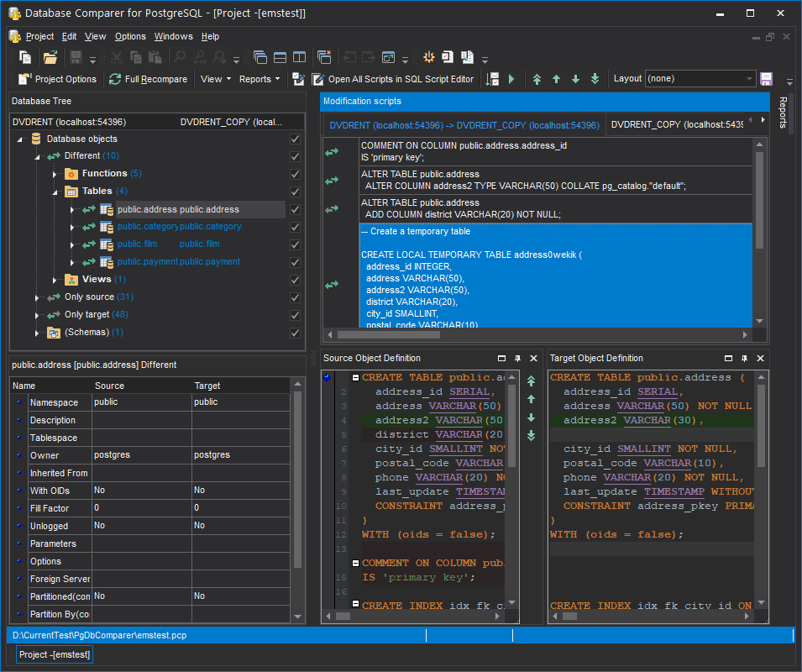
Task: Click the purple Save Layout icon
Action: pyautogui.click(x=766, y=79)
